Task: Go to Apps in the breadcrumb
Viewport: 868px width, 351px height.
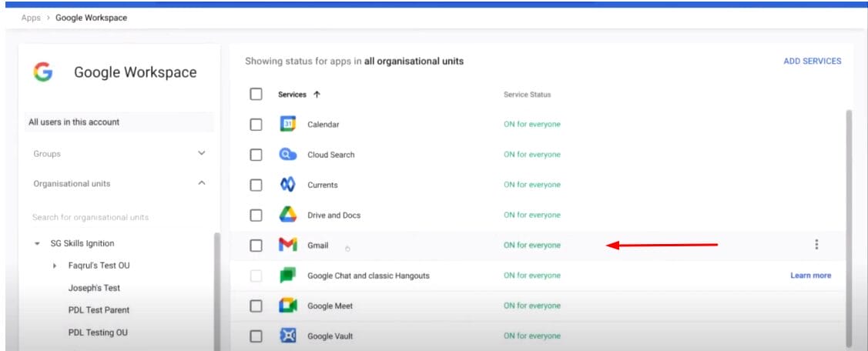Action: (31, 18)
